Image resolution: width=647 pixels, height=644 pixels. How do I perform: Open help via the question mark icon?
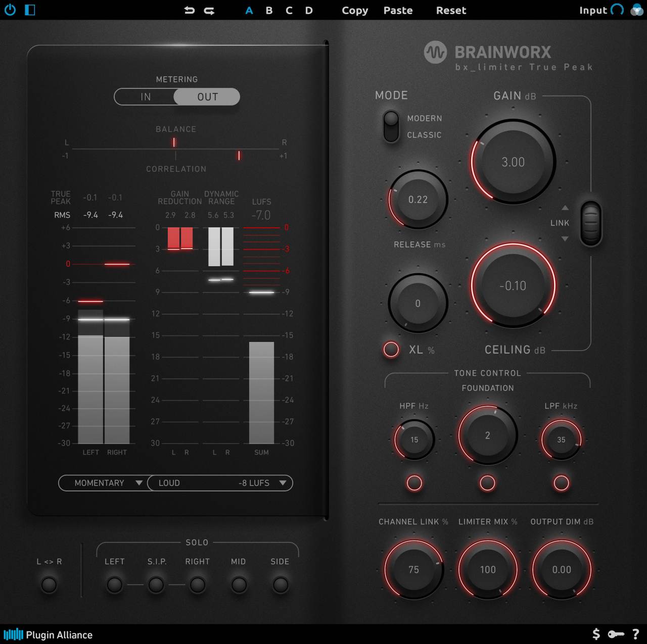(636, 634)
